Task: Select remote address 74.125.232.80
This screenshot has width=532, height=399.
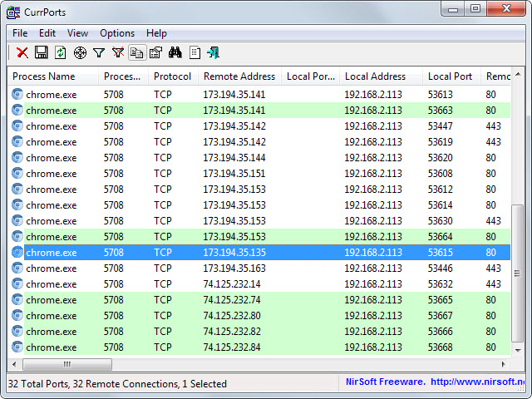Action: click(x=232, y=316)
